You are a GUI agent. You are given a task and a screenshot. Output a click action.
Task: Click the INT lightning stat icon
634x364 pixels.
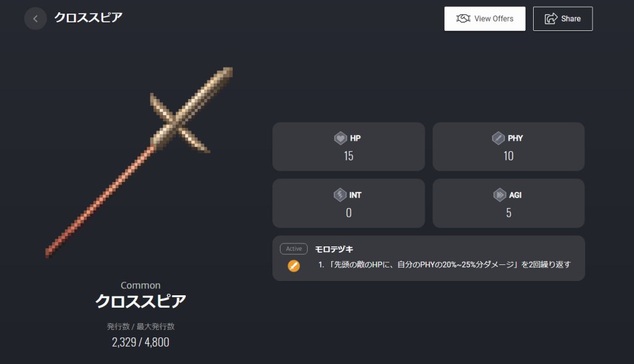340,195
